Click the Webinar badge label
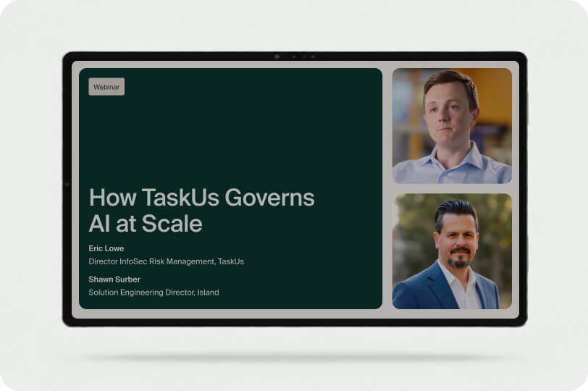This screenshot has width=588, height=391. pos(106,87)
